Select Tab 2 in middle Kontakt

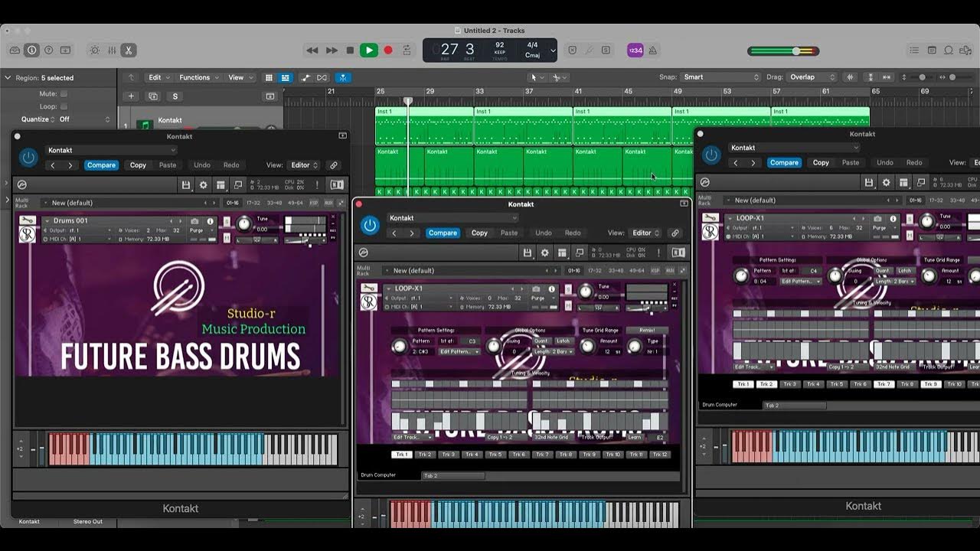point(453,476)
